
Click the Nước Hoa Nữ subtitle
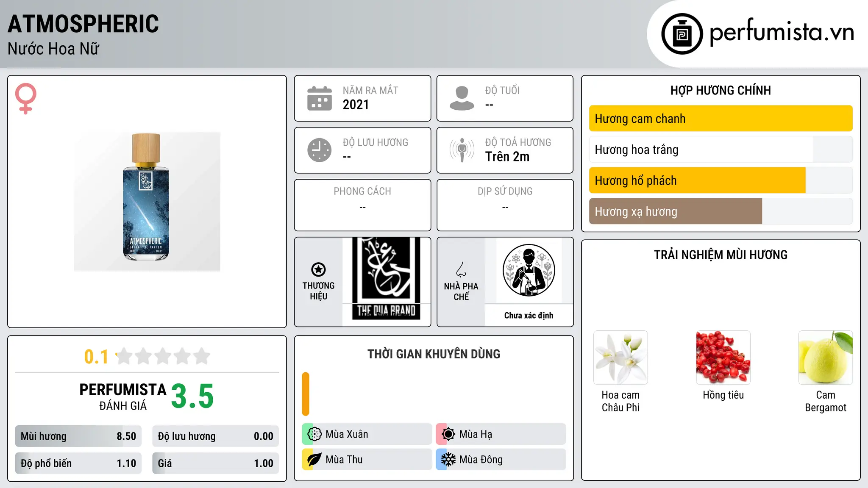pyautogui.click(x=53, y=49)
